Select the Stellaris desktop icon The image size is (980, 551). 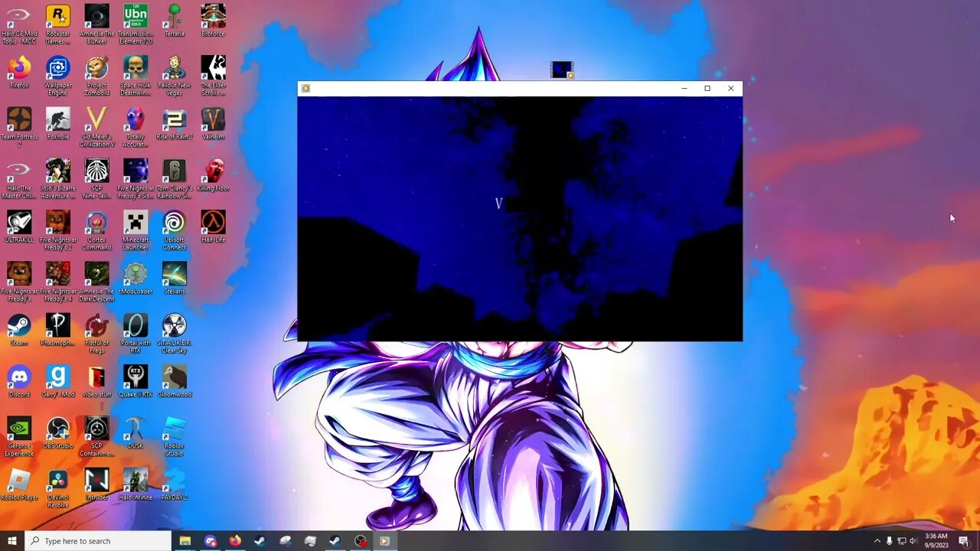pos(174,278)
